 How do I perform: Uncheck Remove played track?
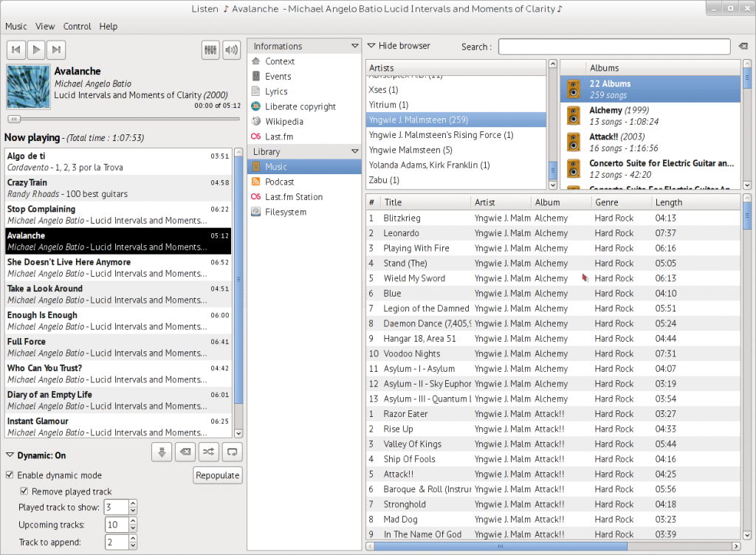[x=24, y=491]
